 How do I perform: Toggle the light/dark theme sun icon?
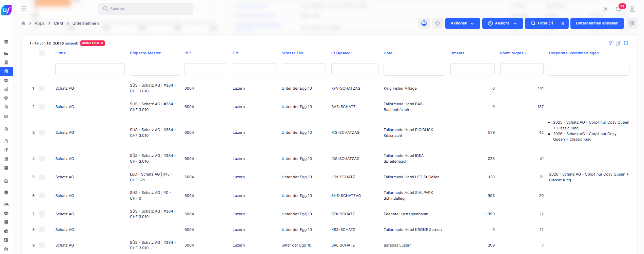tap(605, 9)
